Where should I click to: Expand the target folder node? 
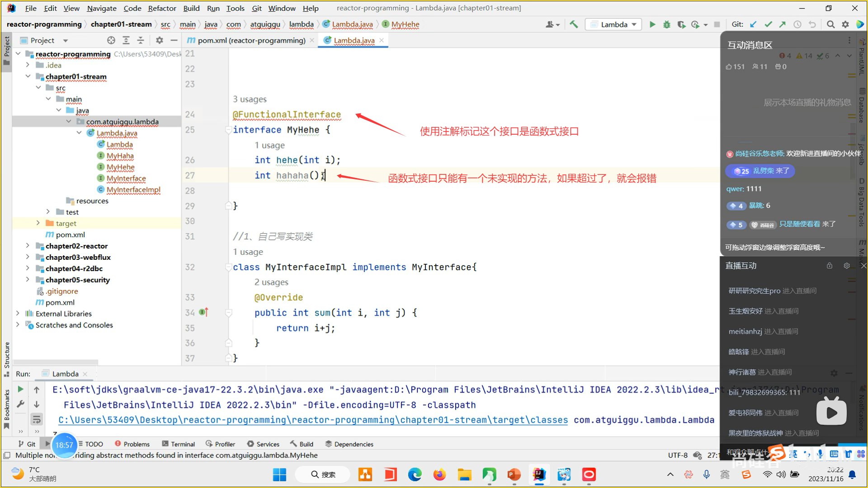coord(38,223)
